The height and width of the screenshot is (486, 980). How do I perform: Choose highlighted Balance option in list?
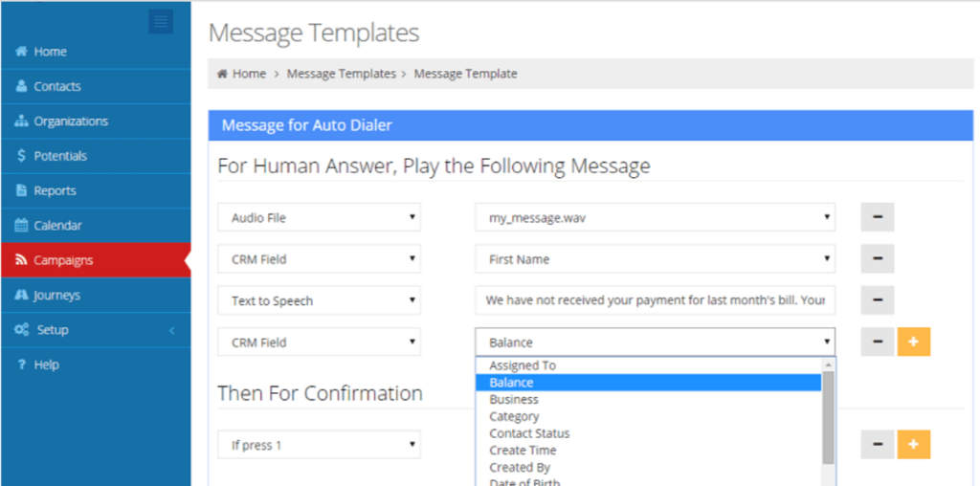(x=648, y=383)
